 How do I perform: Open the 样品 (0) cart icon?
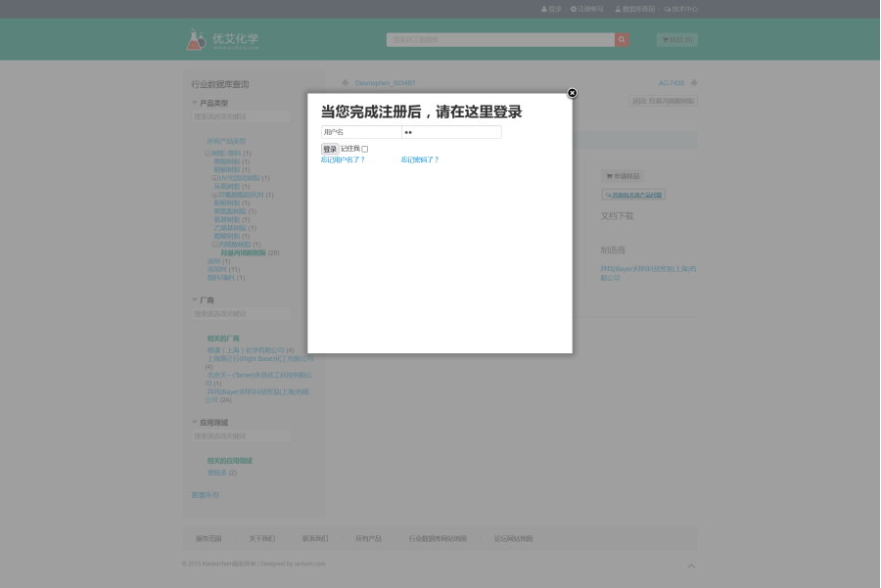point(664,40)
